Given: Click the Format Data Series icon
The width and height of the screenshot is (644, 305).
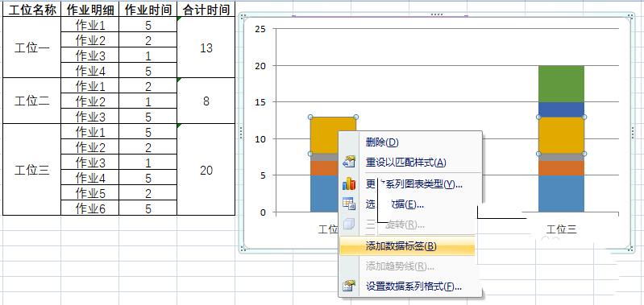Looking at the screenshot, I should (x=349, y=286).
